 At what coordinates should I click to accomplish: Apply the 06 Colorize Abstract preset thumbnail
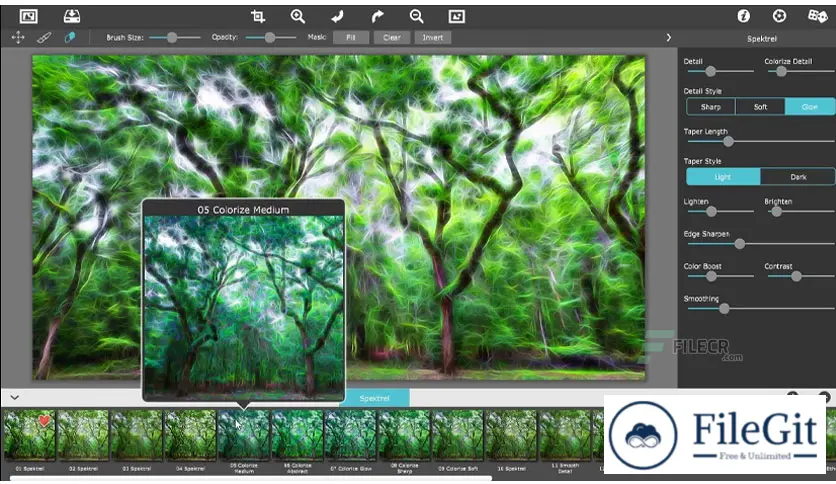pyautogui.click(x=298, y=435)
